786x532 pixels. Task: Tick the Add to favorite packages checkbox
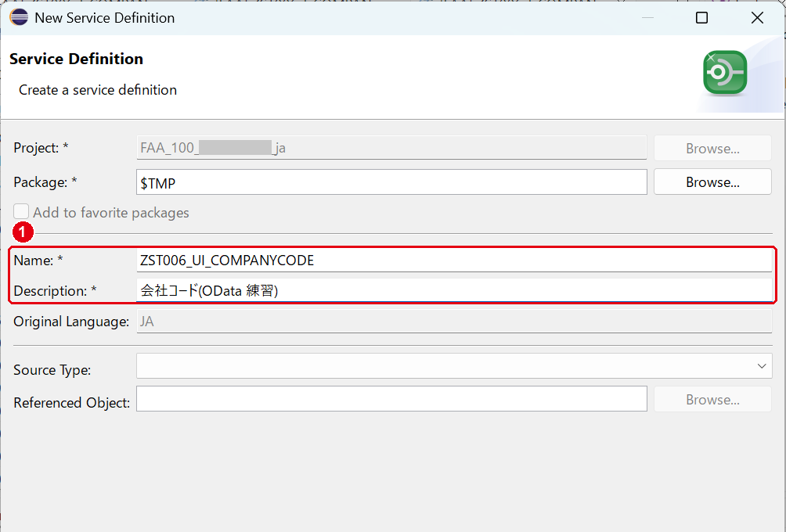pos(21,212)
